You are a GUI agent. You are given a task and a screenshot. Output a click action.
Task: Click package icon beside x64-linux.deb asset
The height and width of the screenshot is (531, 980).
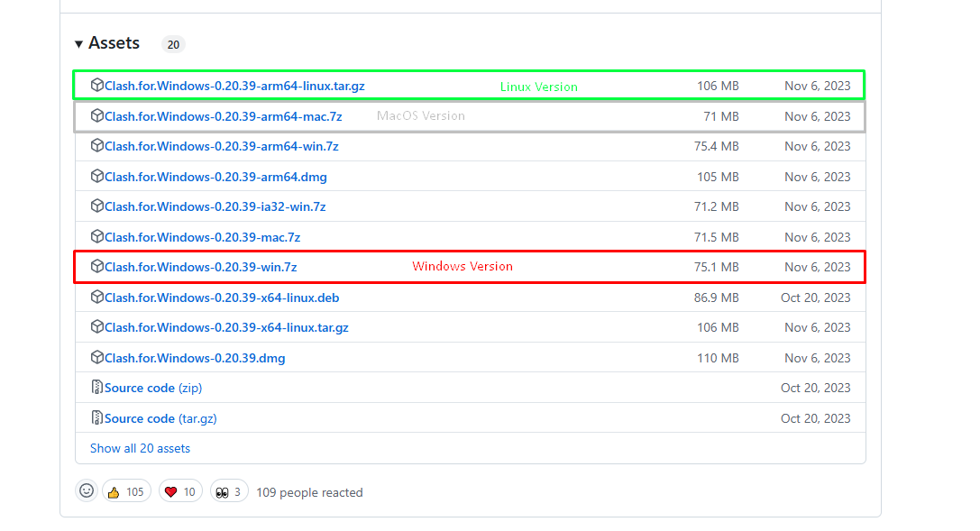tap(97, 298)
